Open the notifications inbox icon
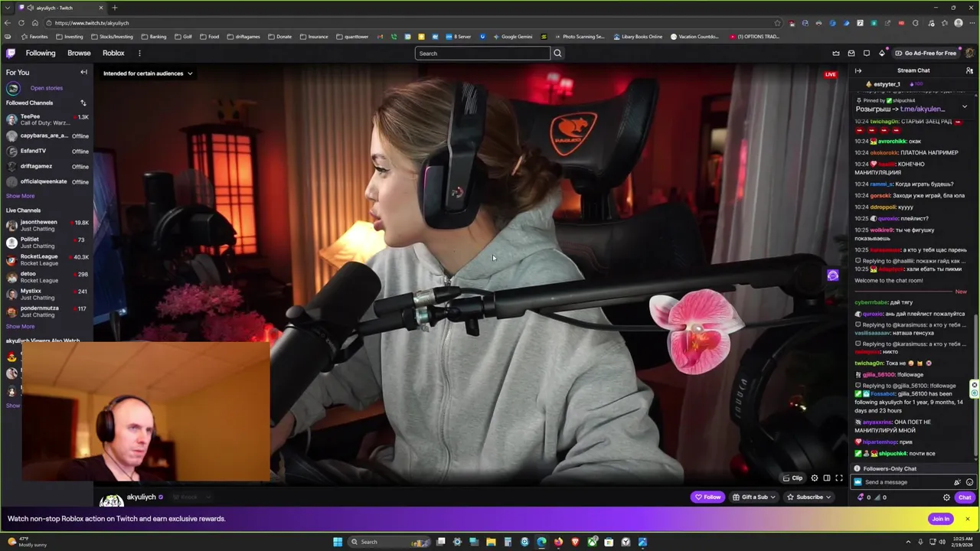Image resolution: width=980 pixels, height=551 pixels. [x=851, y=54]
